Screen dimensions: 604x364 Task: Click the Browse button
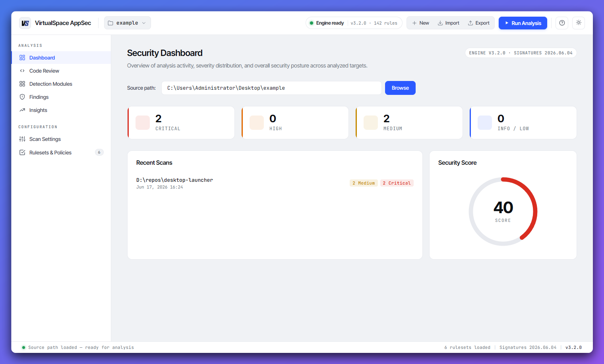[400, 88]
